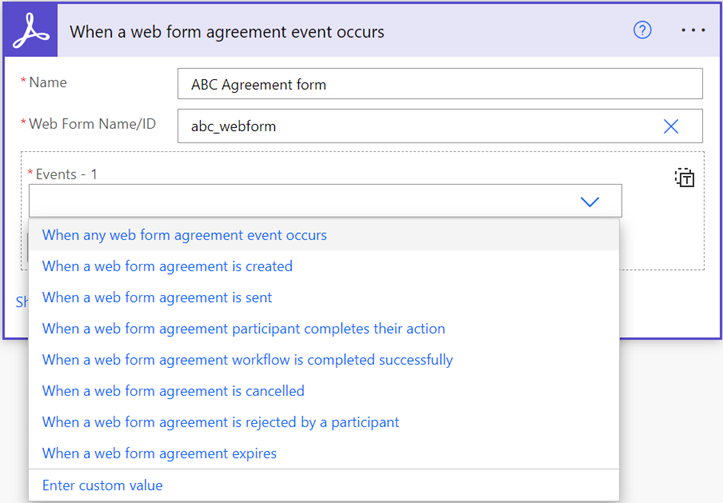Viewport: 723px width, 503px height.
Task: Click the Web Form Name/ID field
Action: tap(410, 126)
